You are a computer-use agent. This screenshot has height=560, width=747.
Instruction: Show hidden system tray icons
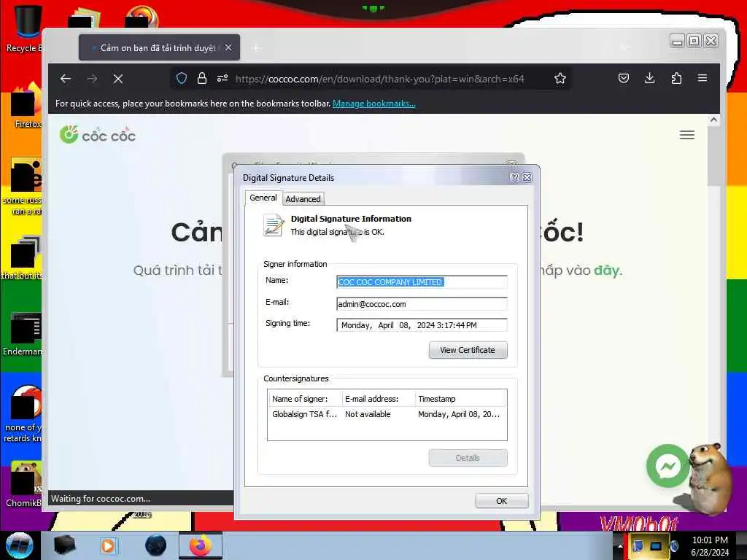(620, 545)
